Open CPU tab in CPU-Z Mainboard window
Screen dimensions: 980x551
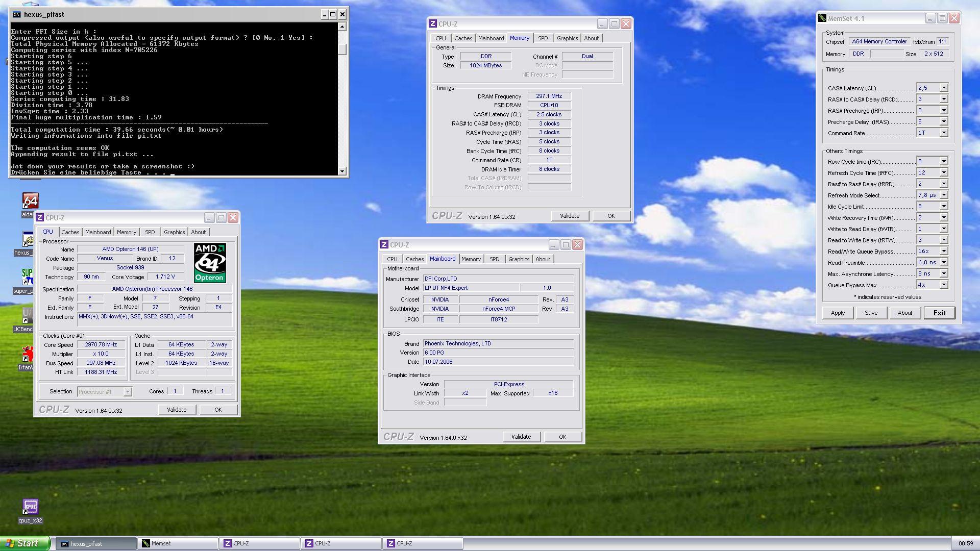(x=392, y=259)
